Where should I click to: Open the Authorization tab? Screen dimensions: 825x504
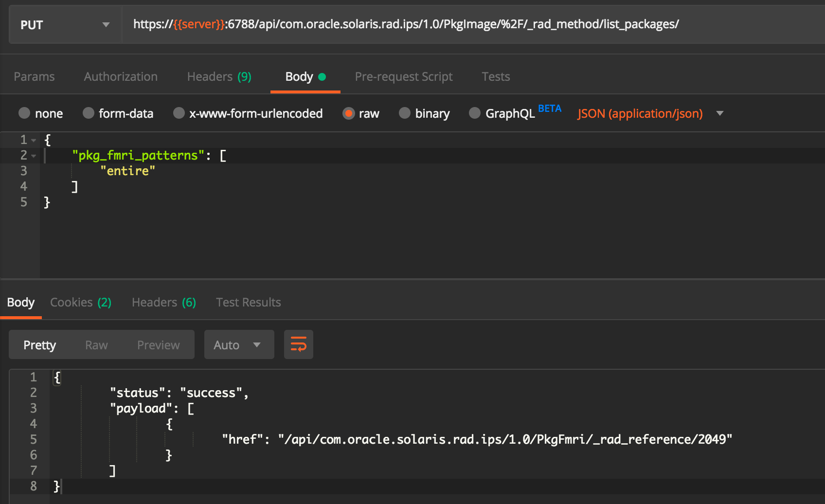(x=121, y=76)
